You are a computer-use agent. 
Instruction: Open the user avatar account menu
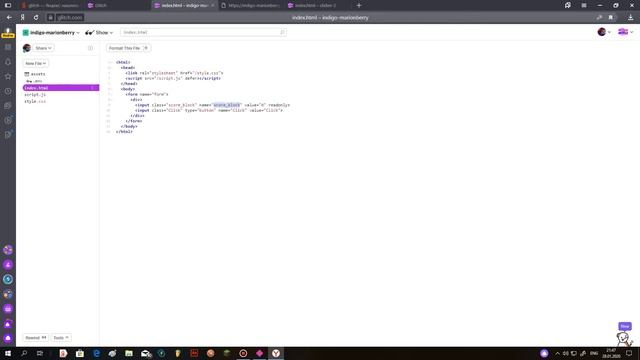coord(604,32)
